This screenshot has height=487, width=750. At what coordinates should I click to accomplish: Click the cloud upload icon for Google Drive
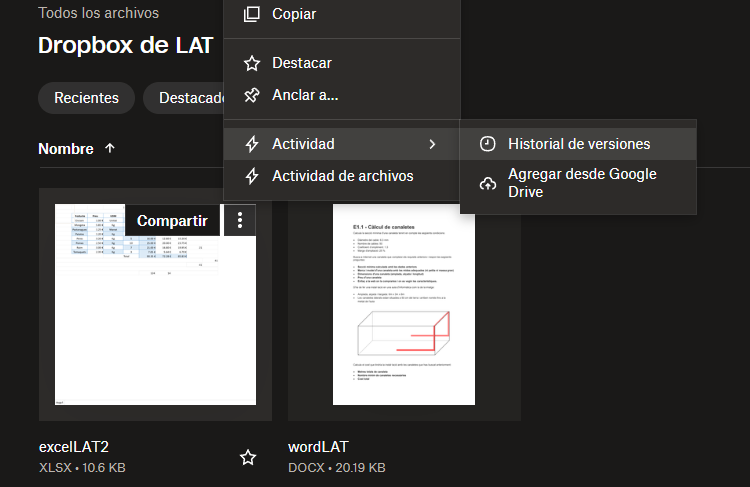[x=487, y=182]
